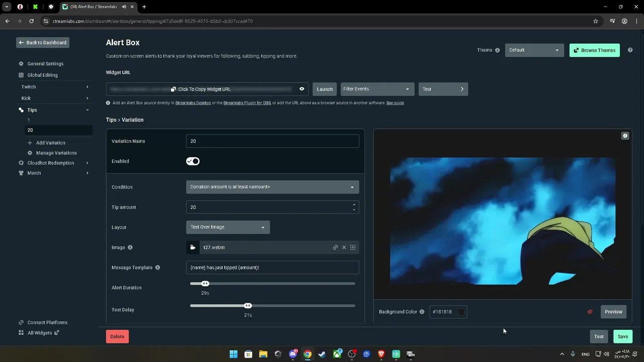Open File Explorer from the taskbar

263,354
